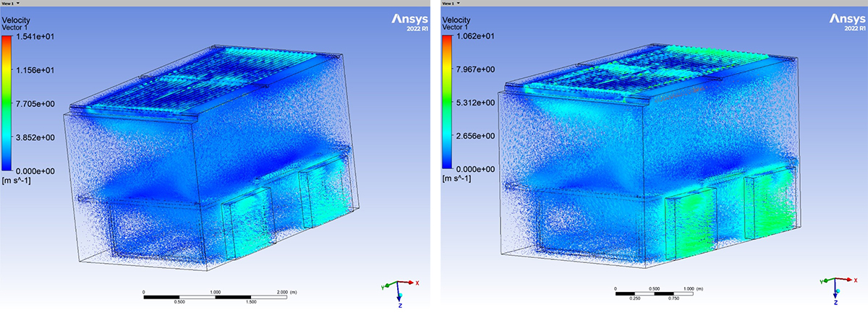Click green Y axis arrow in right triad
Image resolution: width=868 pixels, height=318 pixels.
pos(825,280)
